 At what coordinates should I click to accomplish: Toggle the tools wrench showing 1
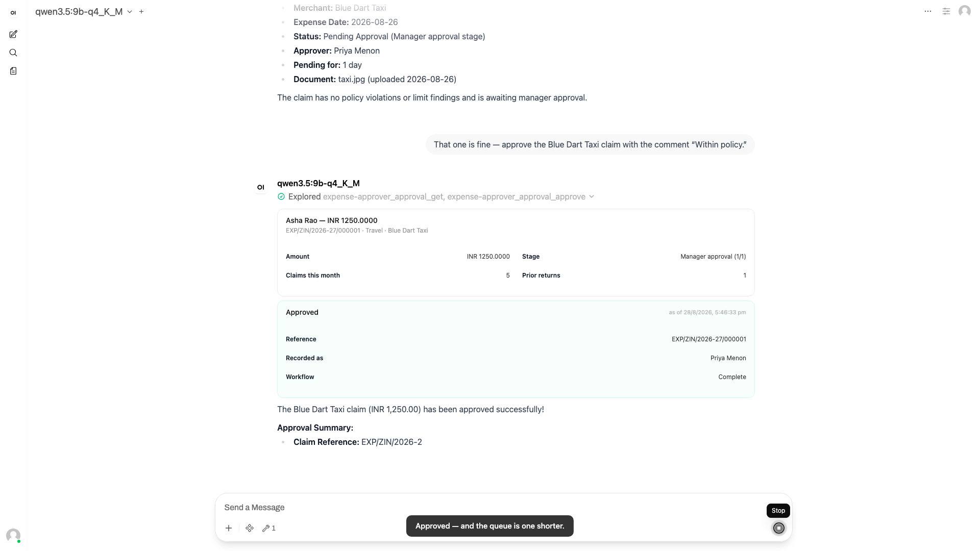(x=269, y=528)
